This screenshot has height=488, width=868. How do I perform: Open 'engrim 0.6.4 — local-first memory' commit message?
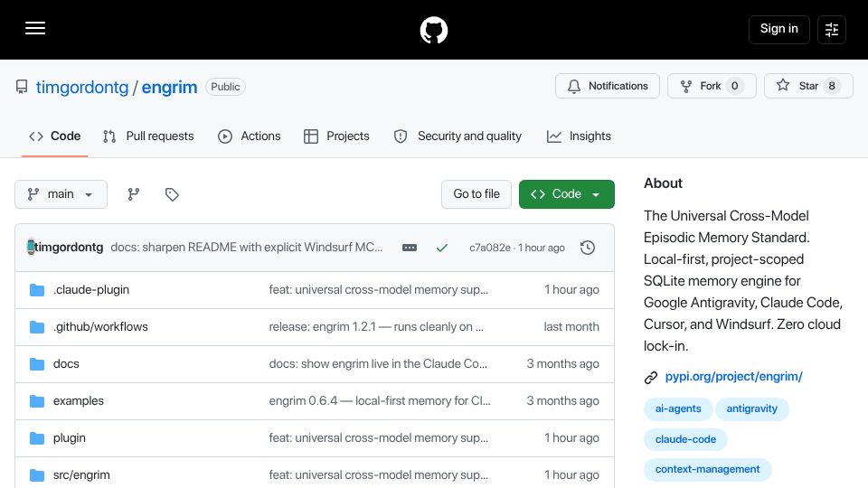point(380,401)
